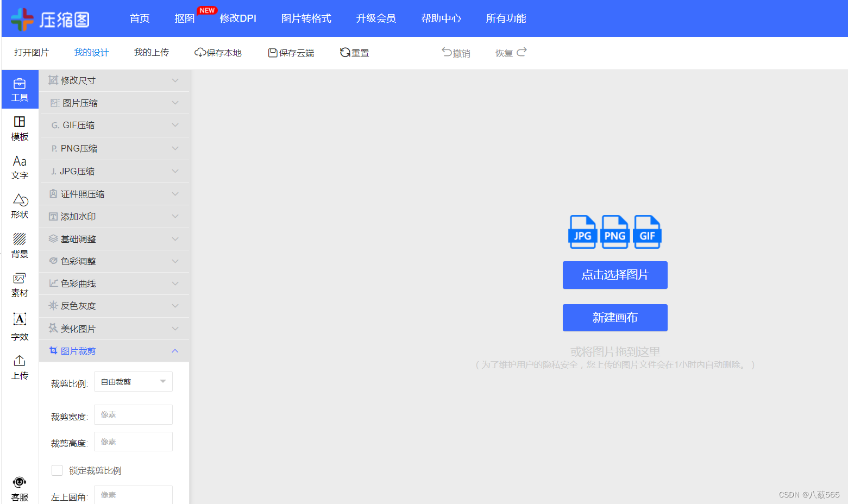
Task: Expand the PNG压缩 section chevron
Action: pyautogui.click(x=175, y=148)
